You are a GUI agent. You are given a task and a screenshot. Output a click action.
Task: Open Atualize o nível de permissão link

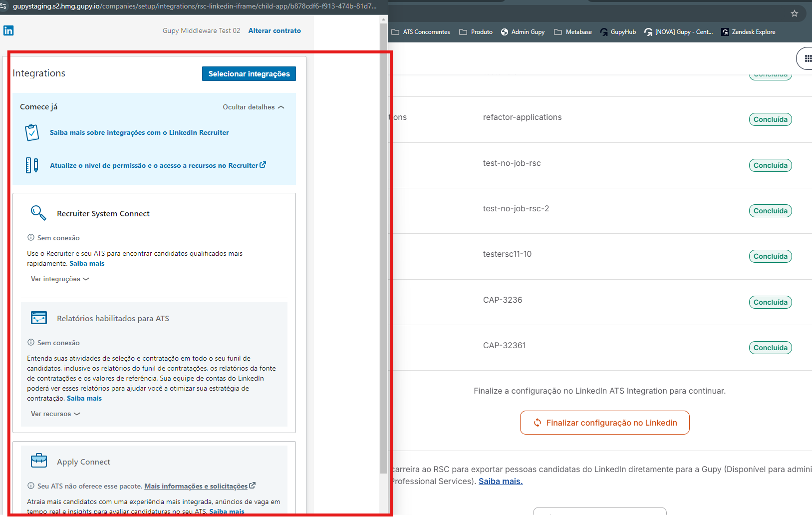pos(158,165)
